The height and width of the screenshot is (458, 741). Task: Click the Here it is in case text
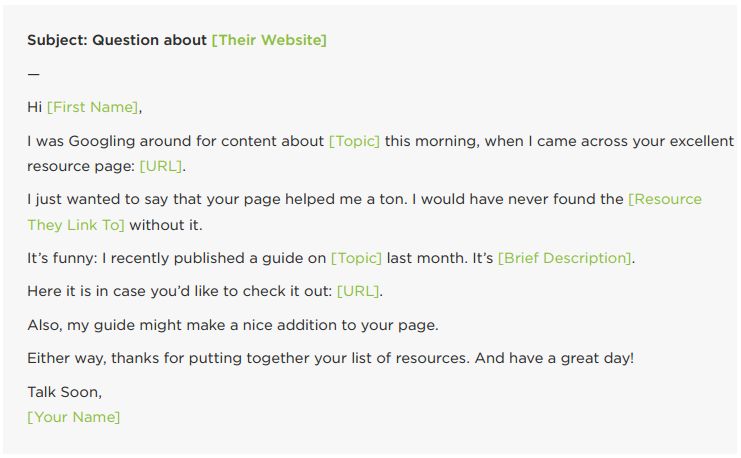pyautogui.click(x=86, y=291)
